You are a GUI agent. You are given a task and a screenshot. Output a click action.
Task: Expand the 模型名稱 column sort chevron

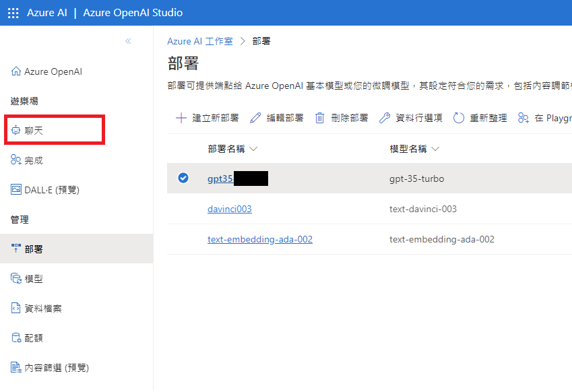435,149
